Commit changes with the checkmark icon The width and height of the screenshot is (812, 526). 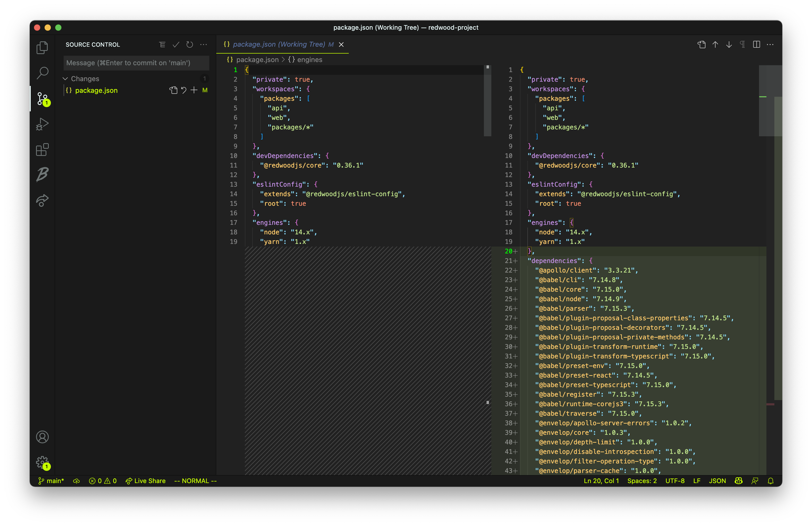(x=176, y=45)
